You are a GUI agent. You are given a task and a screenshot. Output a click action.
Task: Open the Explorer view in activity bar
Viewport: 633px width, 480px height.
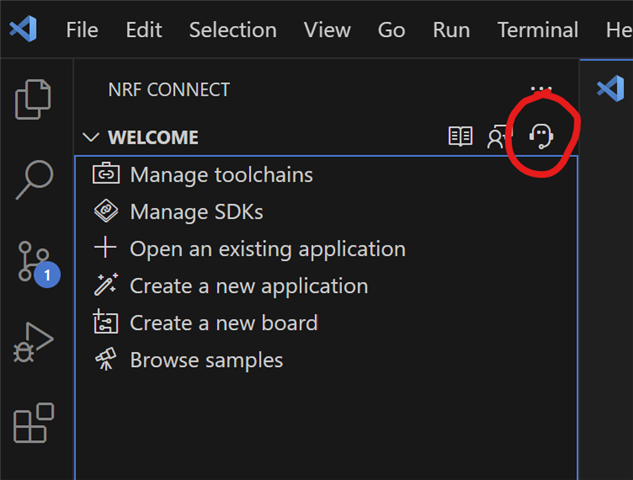coord(33,99)
